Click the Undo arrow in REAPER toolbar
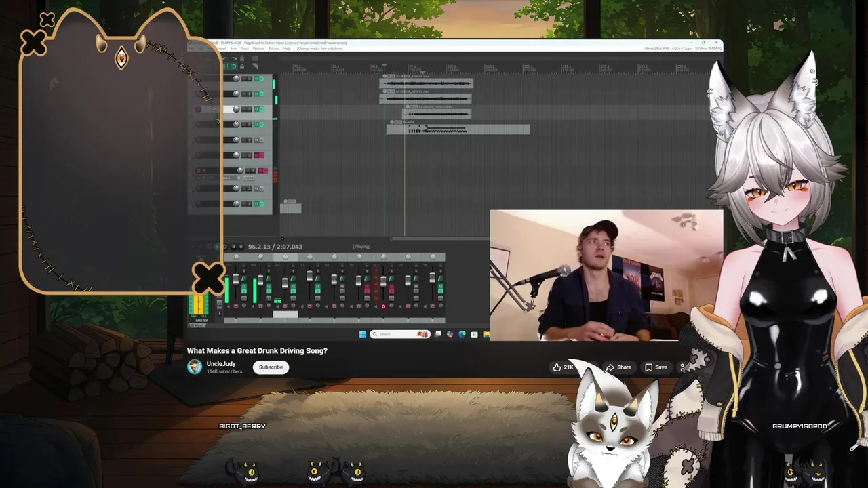868x488 pixels. [x=225, y=58]
